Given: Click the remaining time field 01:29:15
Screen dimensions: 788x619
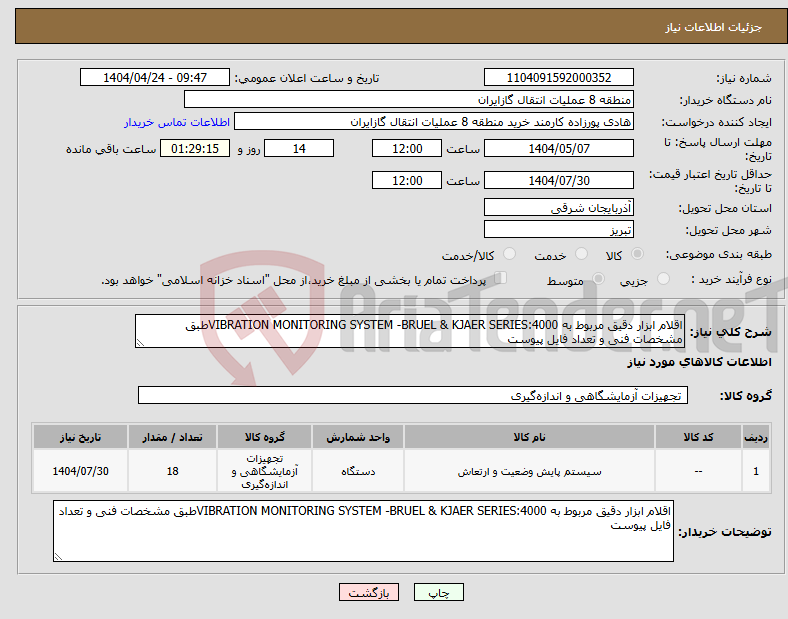Looking at the screenshot, I should [195, 149].
